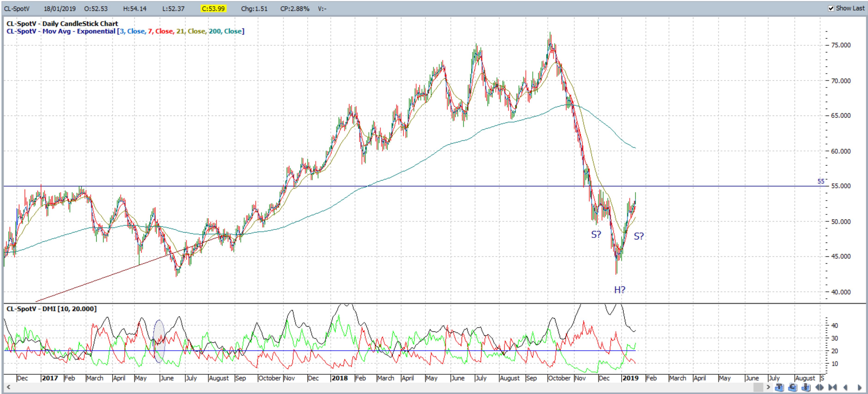Click the blue 'T' toolbox icon

click(x=779, y=387)
